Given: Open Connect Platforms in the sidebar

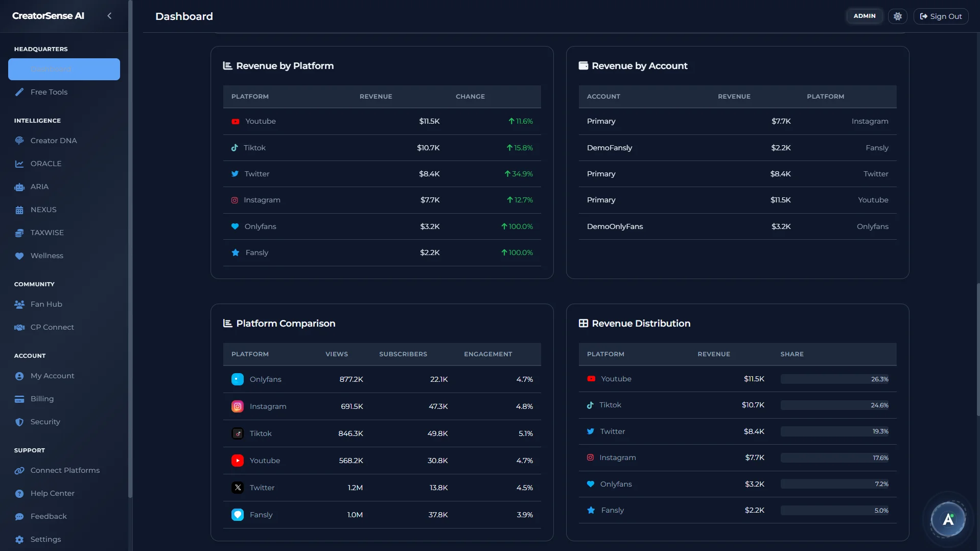Looking at the screenshot, I should pos(65,470).
